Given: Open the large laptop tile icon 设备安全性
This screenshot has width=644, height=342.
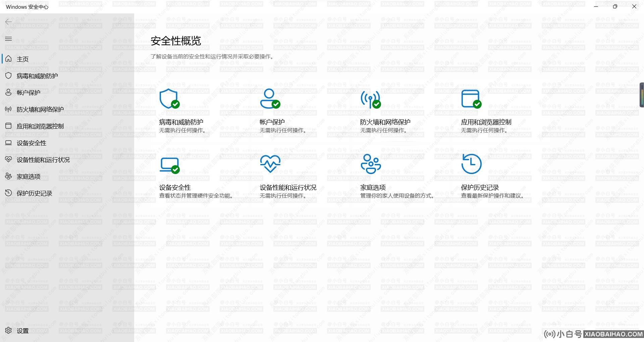Looking at the screenshot, I should [x=169, y=165].
